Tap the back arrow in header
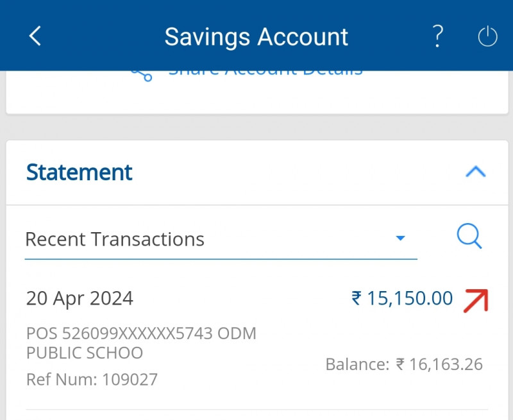The image size is (513, 420). click(35, 37)
